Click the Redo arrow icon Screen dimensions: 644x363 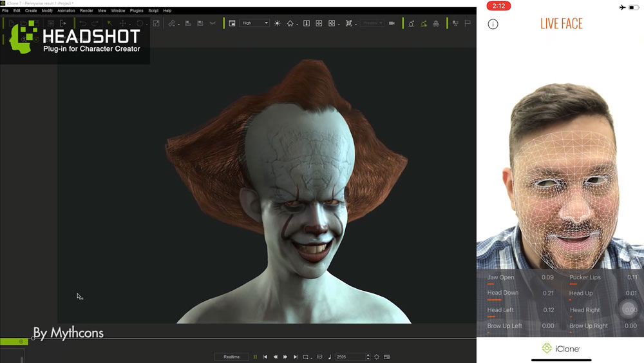click(95, 23)
